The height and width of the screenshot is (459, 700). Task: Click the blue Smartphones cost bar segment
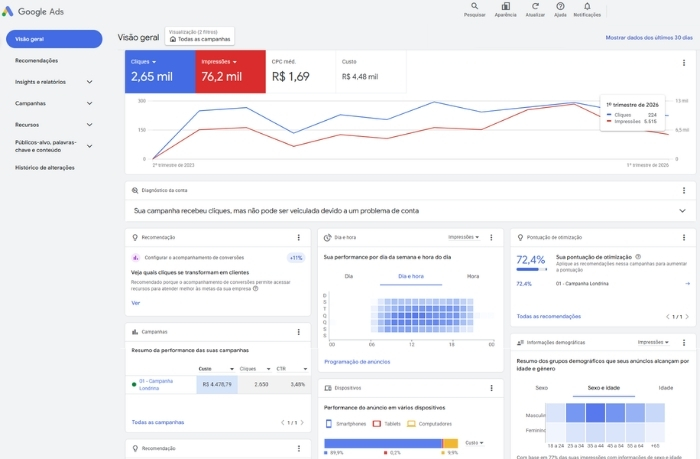tap(383, 443)
